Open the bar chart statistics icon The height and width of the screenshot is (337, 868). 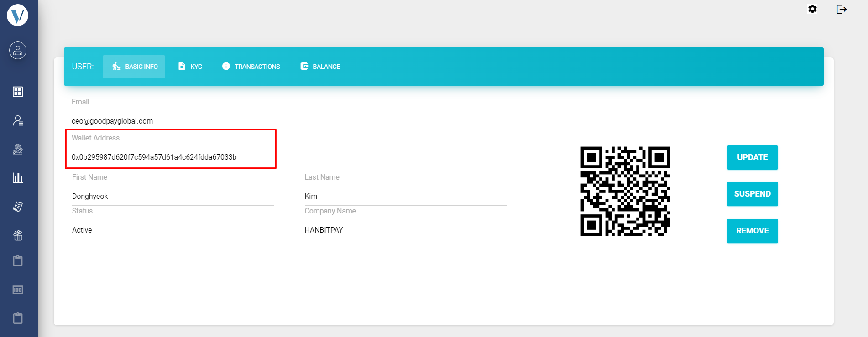[18, 178]
